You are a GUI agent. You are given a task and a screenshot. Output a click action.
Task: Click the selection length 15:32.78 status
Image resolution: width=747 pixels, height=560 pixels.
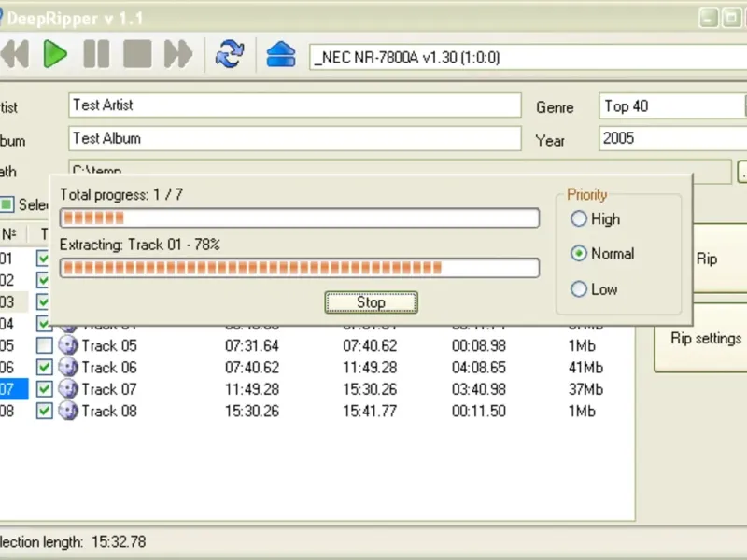click(119, 542)
